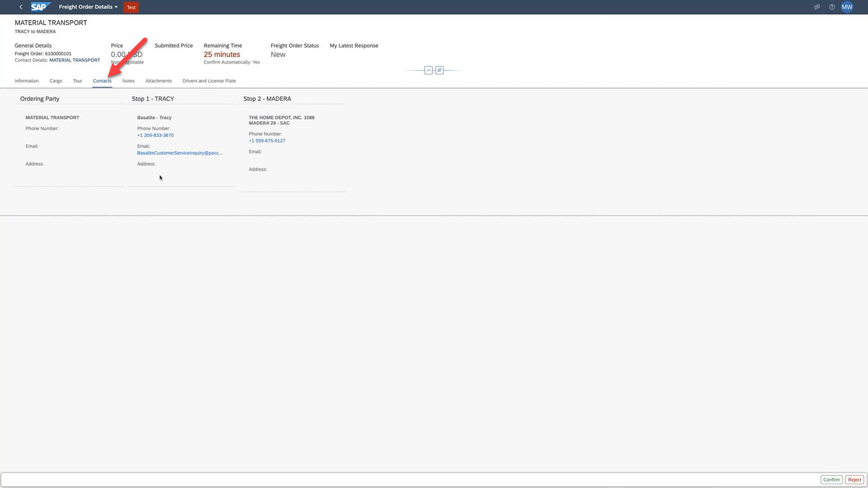
Task: Call Basalite Tracy phone +1 209-833-3670
Action: point(155,135)
